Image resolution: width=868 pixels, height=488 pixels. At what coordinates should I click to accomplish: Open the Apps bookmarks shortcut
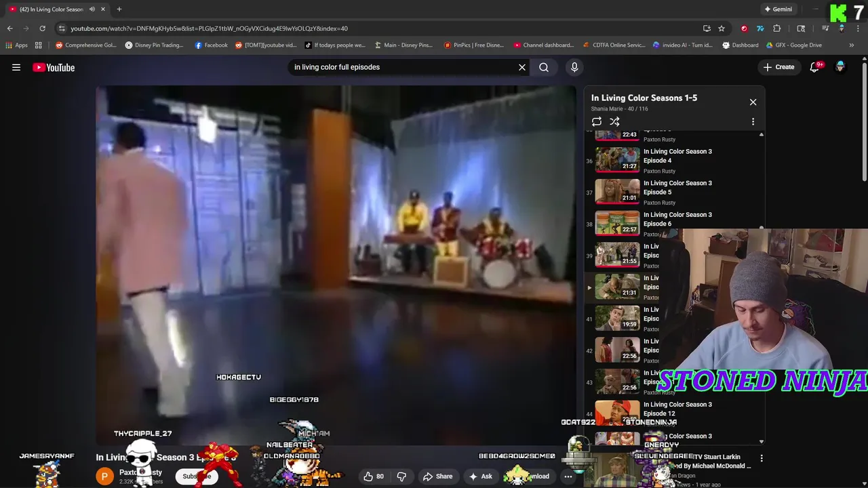(x=17, y=45)
